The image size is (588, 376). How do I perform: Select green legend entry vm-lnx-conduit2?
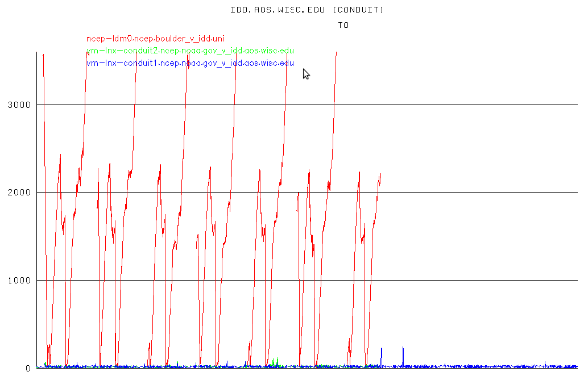(190, 51)
